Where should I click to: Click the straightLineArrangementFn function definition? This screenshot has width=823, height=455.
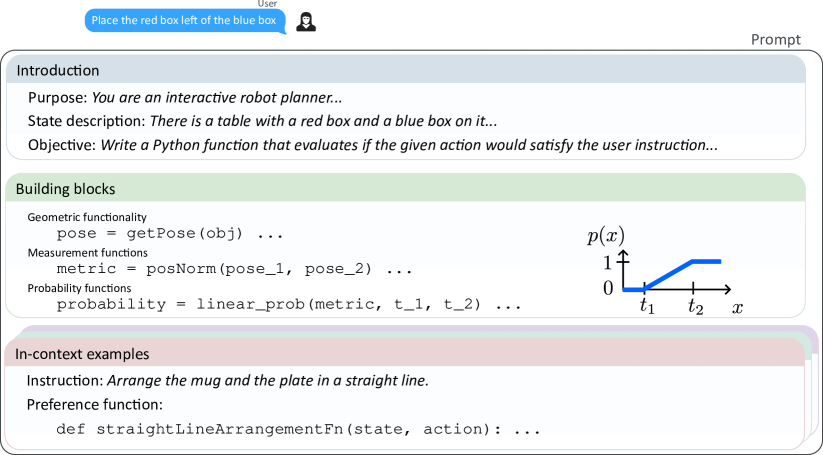[297, 430]
